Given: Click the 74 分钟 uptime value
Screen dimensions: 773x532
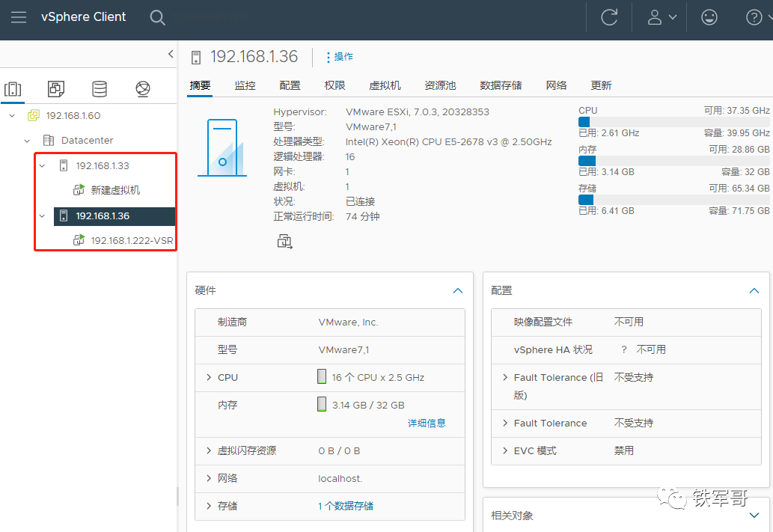Looking at the screenshot, I should [363, 216].
